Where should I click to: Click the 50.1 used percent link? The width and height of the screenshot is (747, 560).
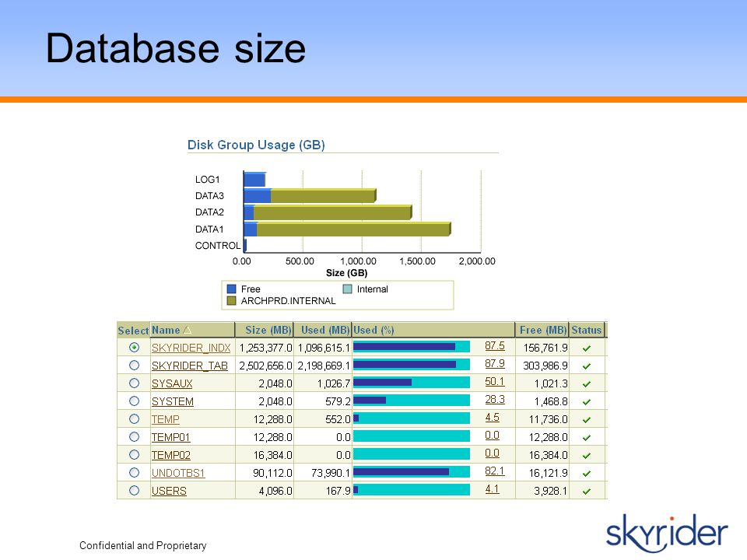tap(495, 381)
